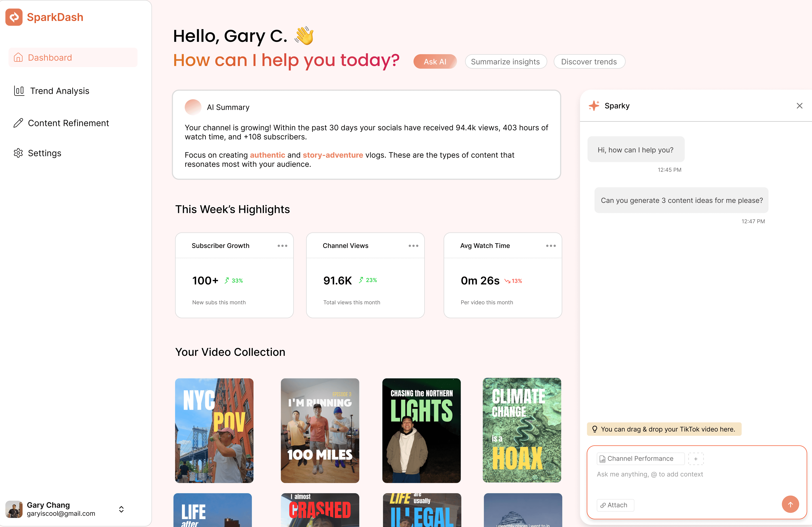Click the Summarize insights button
Image resolution: width=812 pixels, height=527 pixels.
[x=506, y=62]
